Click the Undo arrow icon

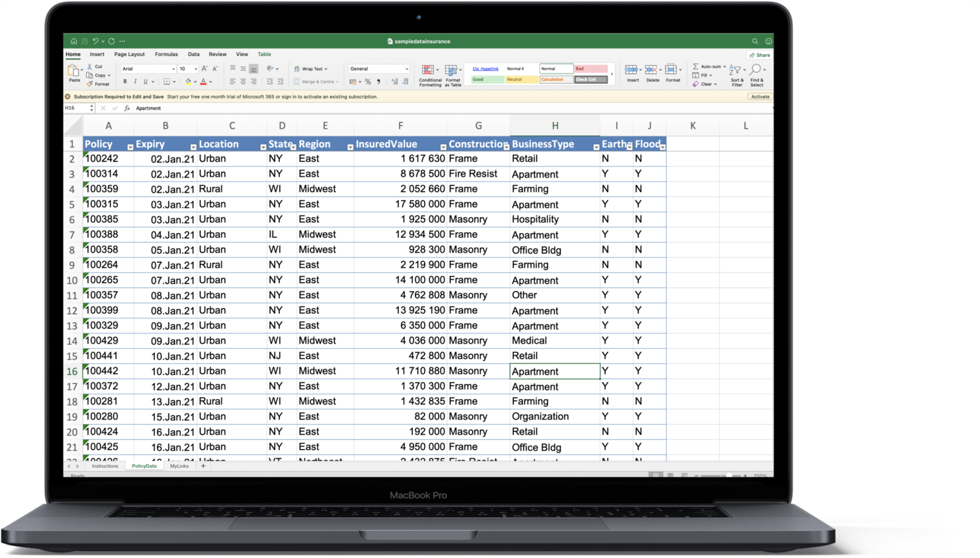(96, 41)
